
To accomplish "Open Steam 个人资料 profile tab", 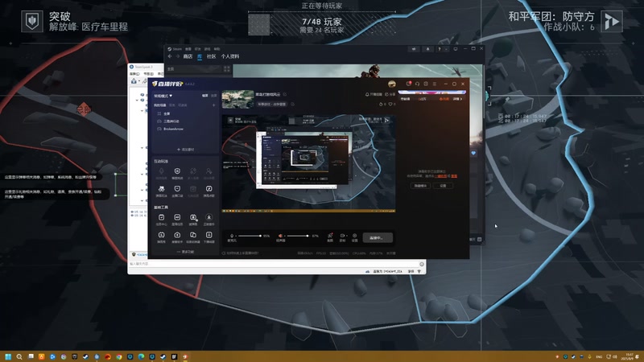I will 230,56.
